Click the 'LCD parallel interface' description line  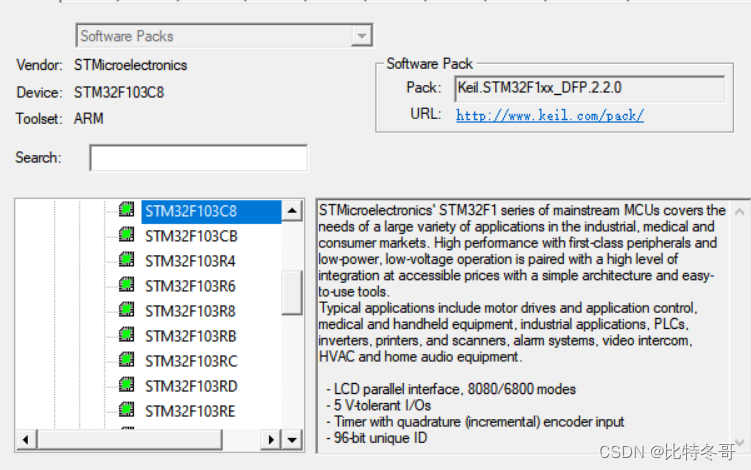(x=451, y=389)
